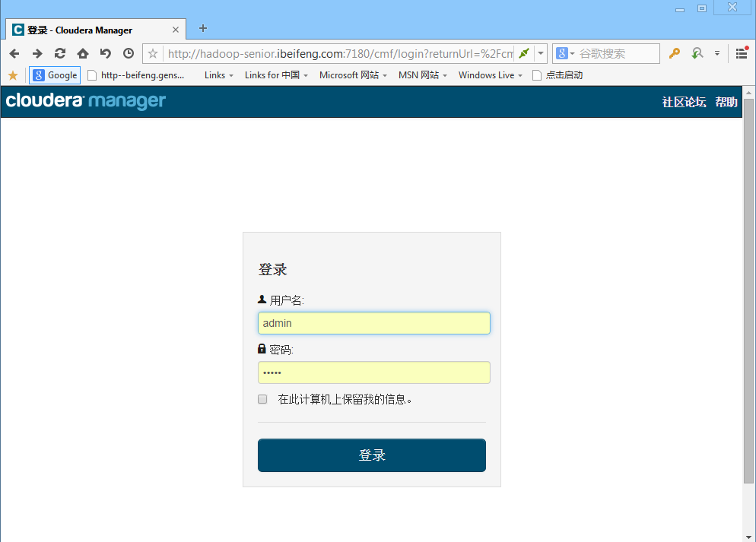Open the address bar dropdown arrow

[541, 53]
